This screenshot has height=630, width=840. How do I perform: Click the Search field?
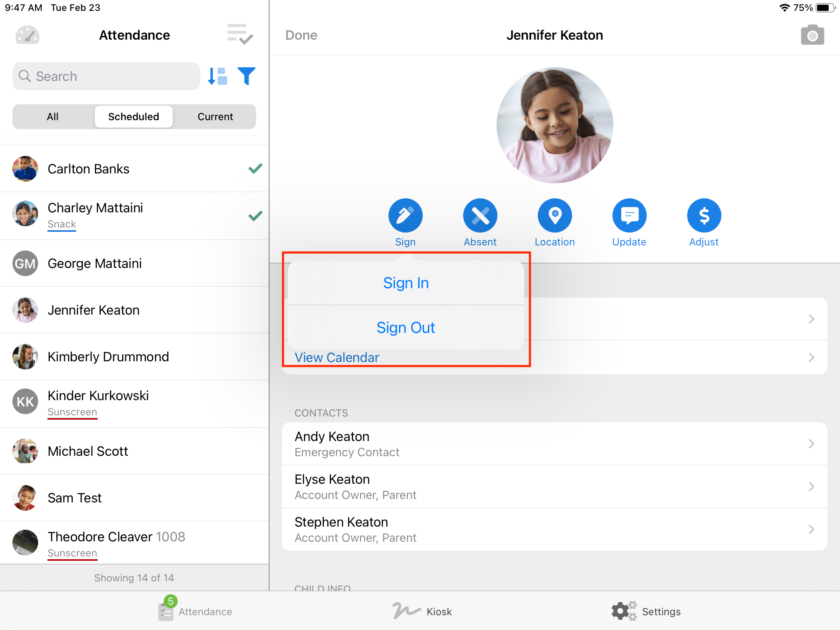106,76
